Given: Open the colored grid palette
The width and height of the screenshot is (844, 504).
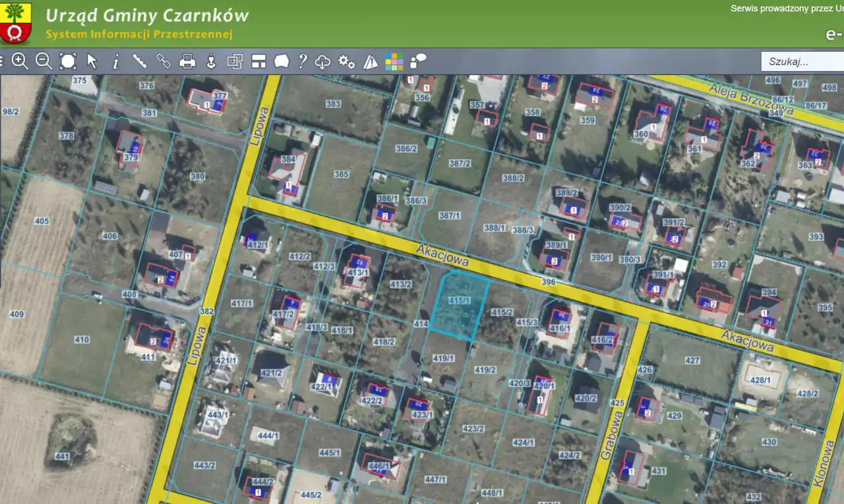Looking at the screenshot, I should point(394,62).
